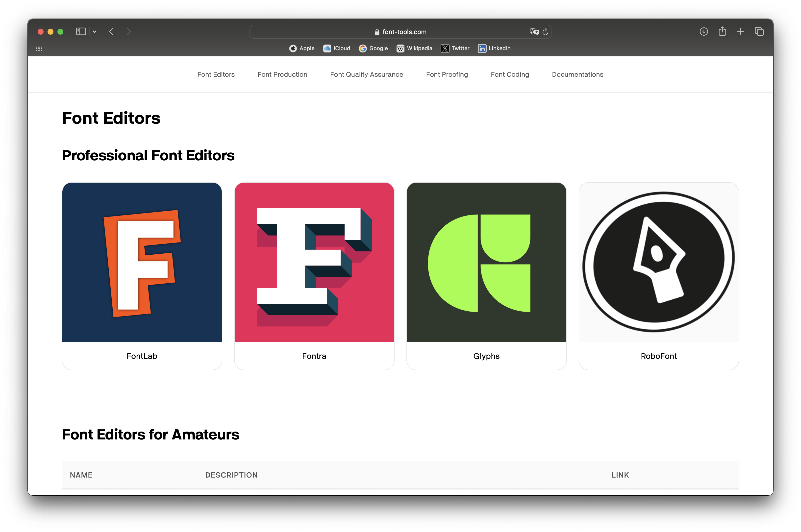Open a new tab with plus icon
Image resolution: width=801 pixels, height=532 pixels.
point(741,32)
